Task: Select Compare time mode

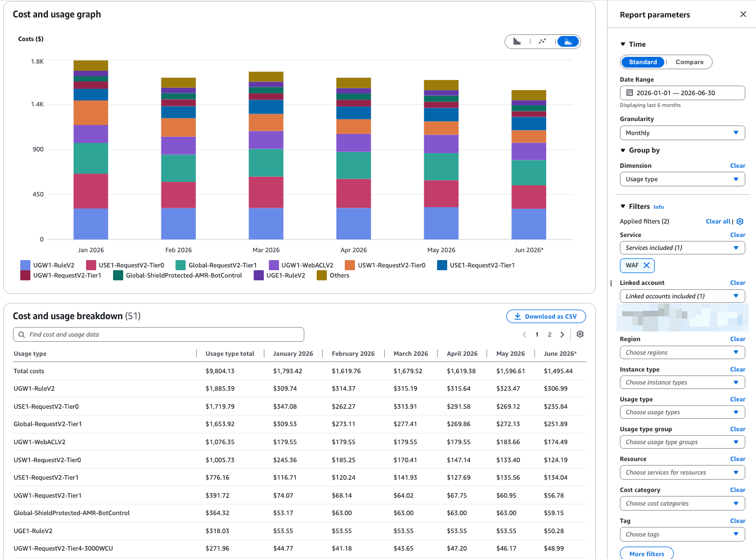Action: (689, 62)
